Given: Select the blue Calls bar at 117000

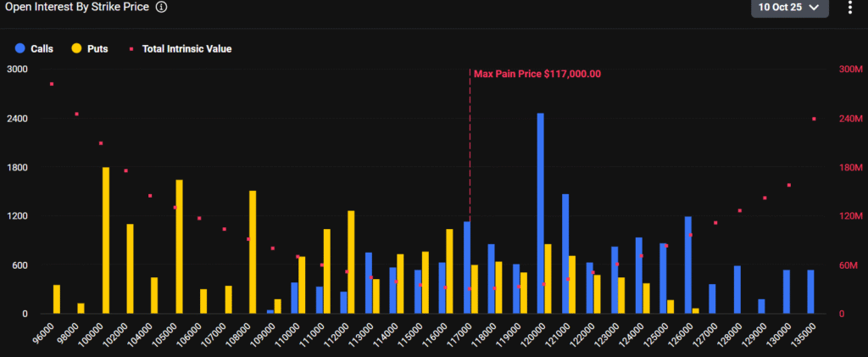Looking at the screenshot, I should (x=467, y=268).
